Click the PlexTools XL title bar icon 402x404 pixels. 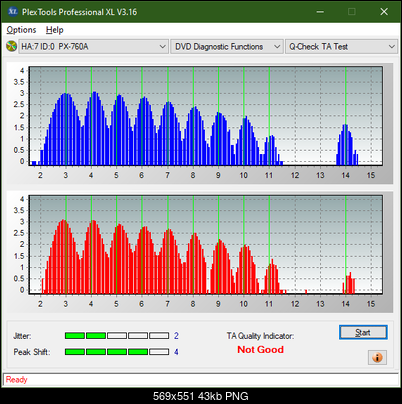pos(12,12)
